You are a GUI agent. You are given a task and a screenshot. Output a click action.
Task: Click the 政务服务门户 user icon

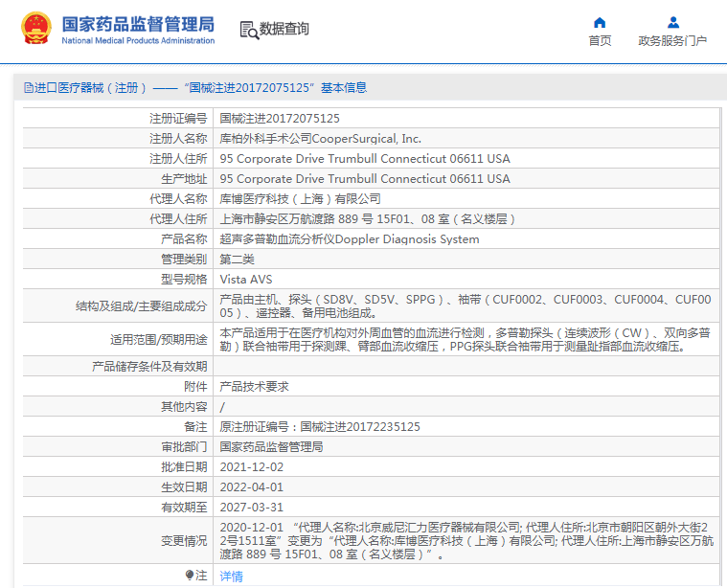tap(672, 22)
